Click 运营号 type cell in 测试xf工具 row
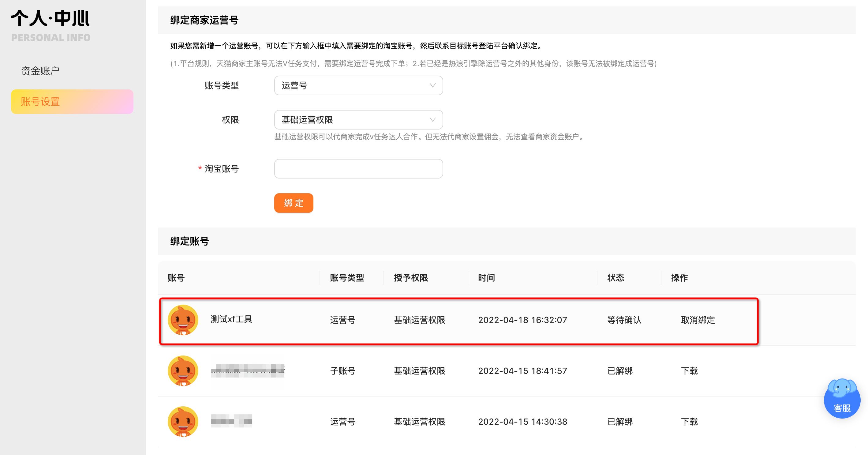This screenshot has width=868, height=455. pyautogui.click(x=343, y=320)
